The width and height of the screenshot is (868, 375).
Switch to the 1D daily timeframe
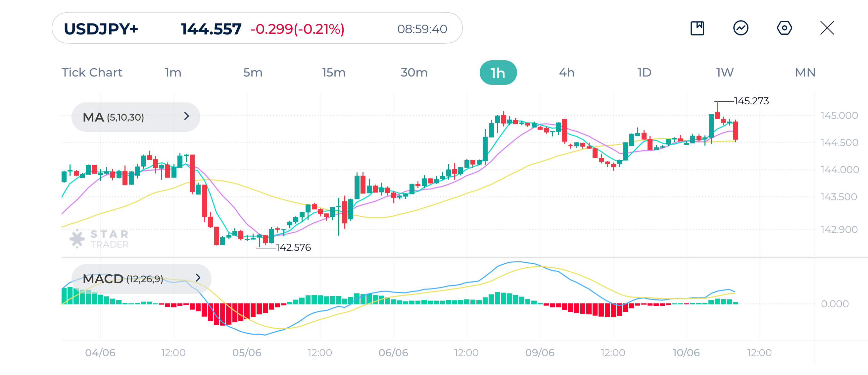pyautogui.click(x=644, y=72)
